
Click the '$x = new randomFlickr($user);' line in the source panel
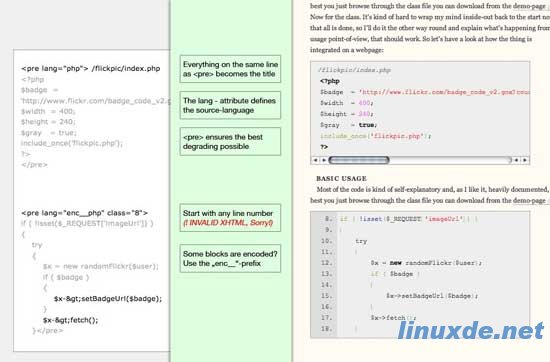pyautogui.click(x=101, y=266)
